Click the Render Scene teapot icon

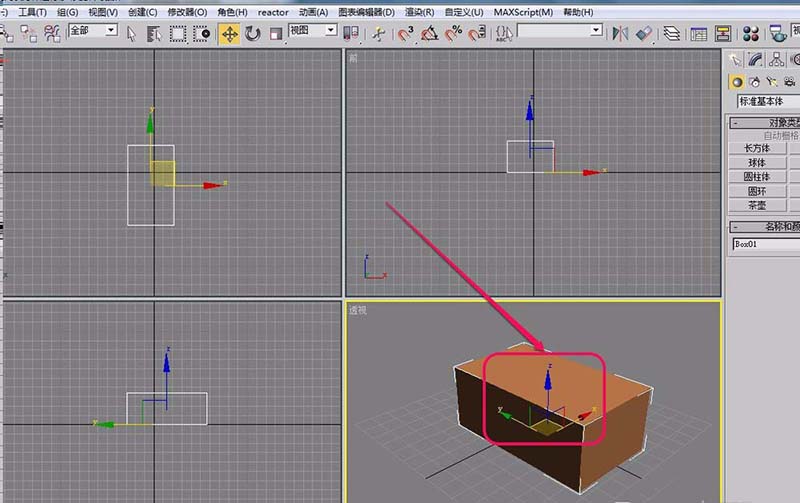pyautogui.click(x=778, y=34)
